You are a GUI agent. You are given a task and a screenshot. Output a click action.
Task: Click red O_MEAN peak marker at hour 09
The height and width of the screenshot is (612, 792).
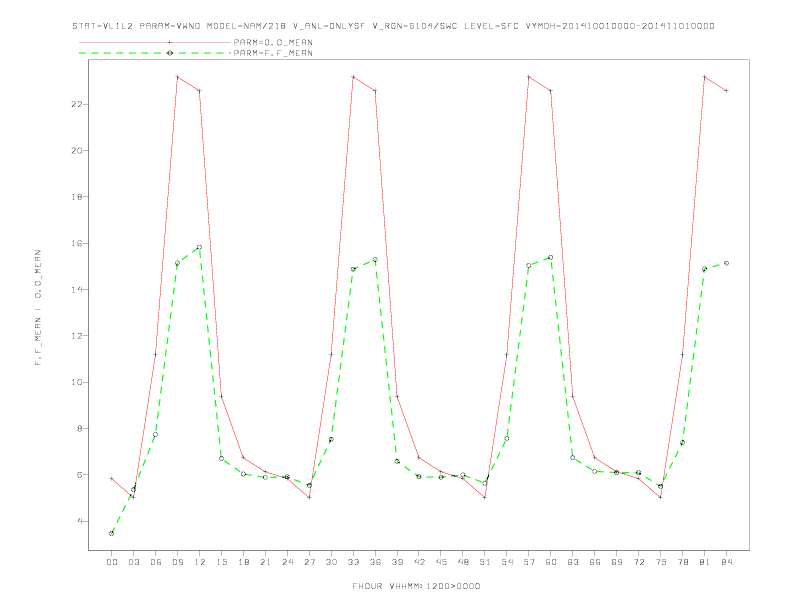[x=177, y=77]
